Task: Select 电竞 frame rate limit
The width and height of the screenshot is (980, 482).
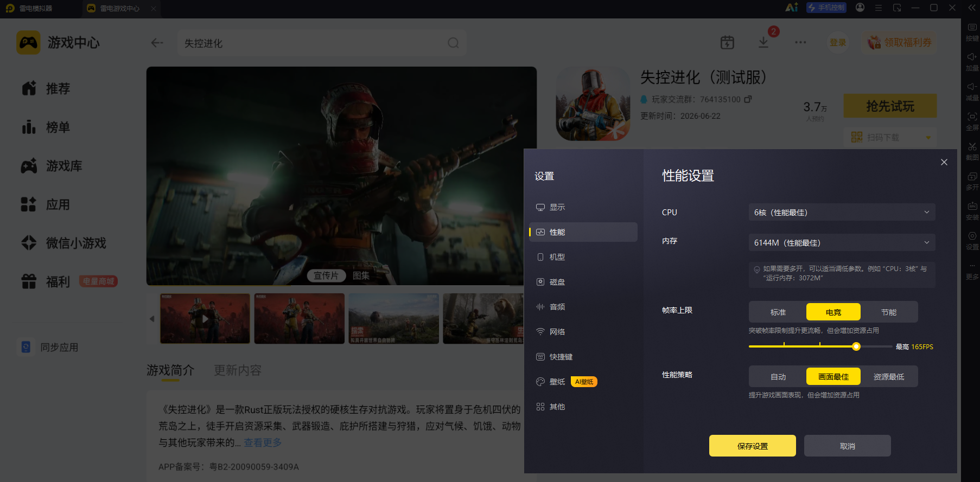Action: (833, 312)
